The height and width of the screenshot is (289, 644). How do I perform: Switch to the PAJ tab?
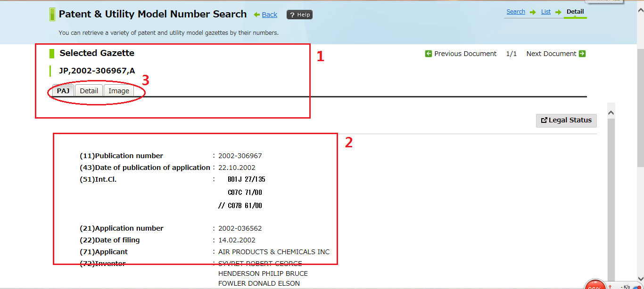point(63,91)
